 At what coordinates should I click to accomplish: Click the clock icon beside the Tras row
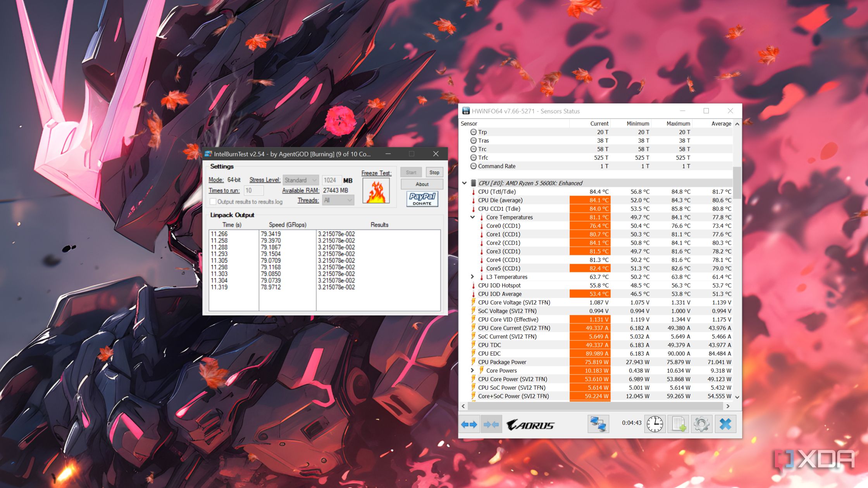coord(473,141)
